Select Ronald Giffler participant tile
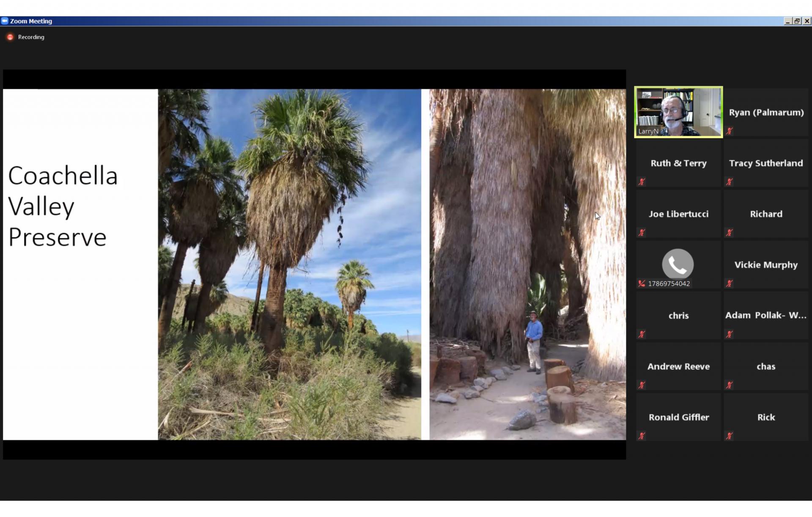 (x=678, y=417)
